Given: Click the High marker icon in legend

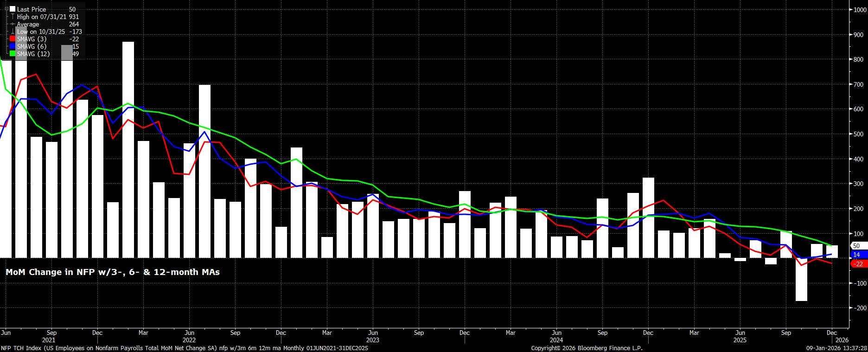Looking at the screenshot, I should (x=13, y=17).
